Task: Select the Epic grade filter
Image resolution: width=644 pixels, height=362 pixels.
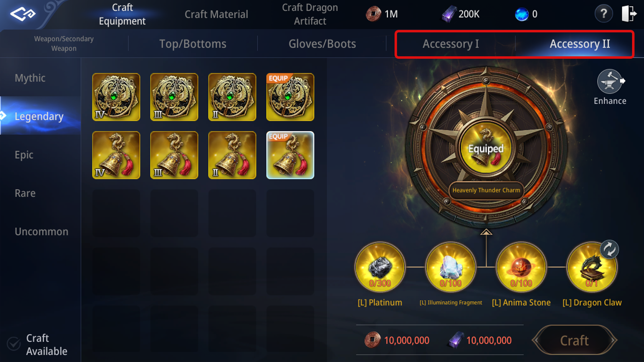Action: click(24, 155)
